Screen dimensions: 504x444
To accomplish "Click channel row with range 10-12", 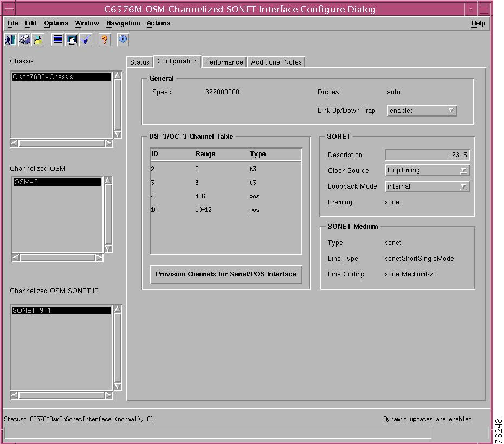I will (225, 210).
